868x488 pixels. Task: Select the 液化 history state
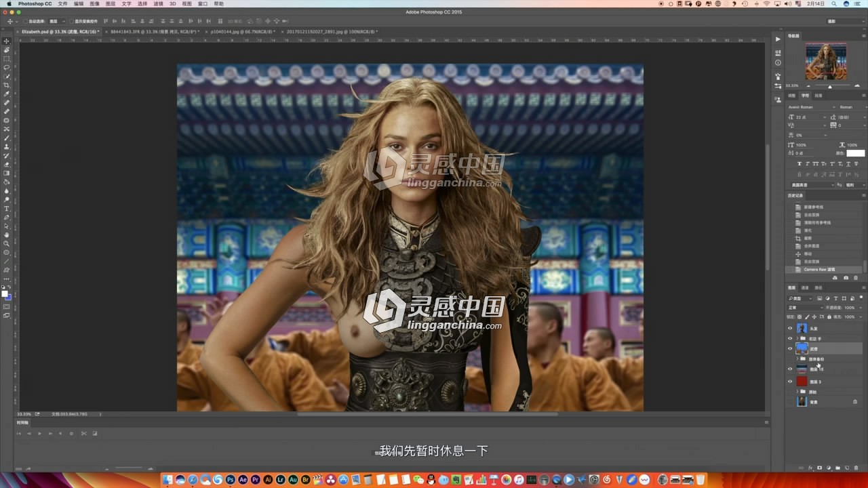click(824, 230)
